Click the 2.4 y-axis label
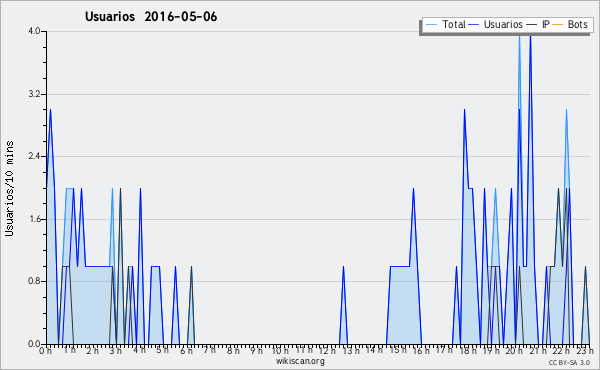 [34, 156]
